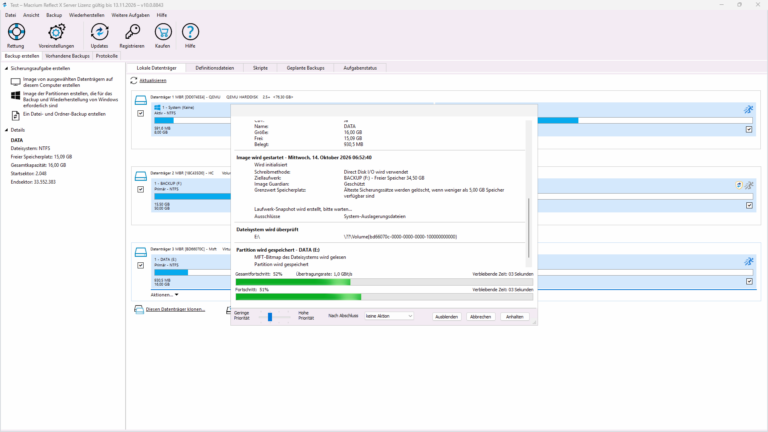Toggle right-side partition checkbox on Datenträger 1
The image size is (768, 432).
[749, 129]
